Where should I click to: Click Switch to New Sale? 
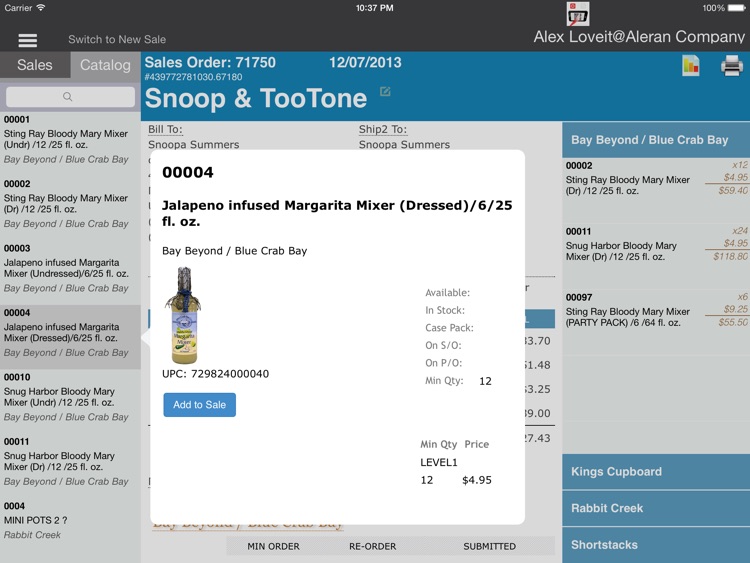click(x=117, y=40)
